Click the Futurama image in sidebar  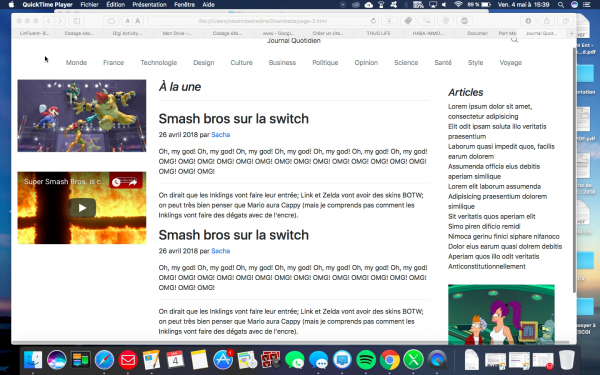(501, 314)
